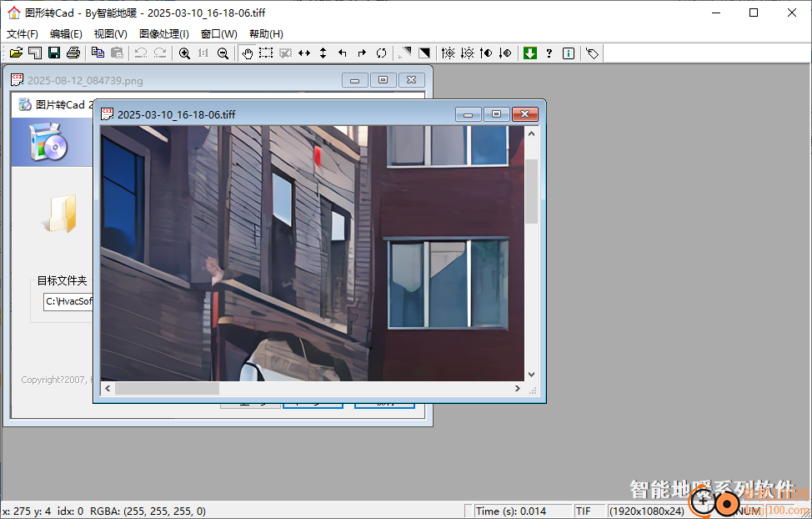Click the Open file folder icon
The height and width of the screenshot is (519, 812).
coord(16,53)
